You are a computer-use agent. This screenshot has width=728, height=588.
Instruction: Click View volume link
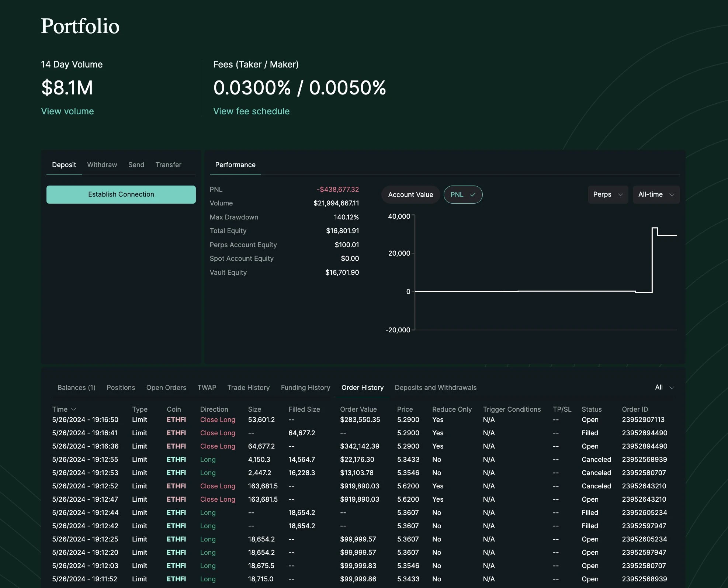pos(67,110)
